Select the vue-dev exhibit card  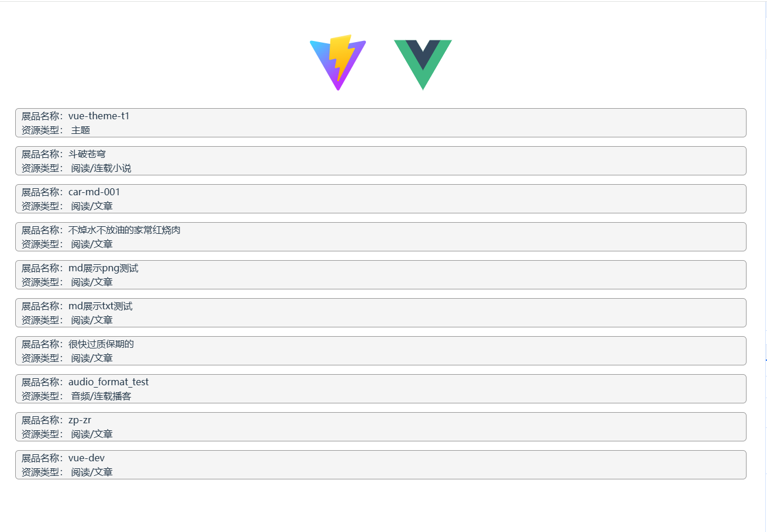click(381, 465)
